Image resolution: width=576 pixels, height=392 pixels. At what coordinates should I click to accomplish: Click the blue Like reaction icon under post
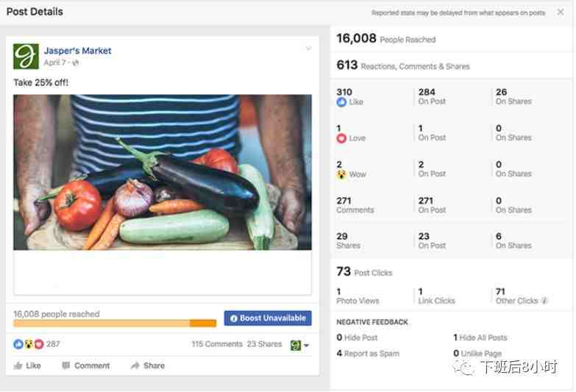18,344
